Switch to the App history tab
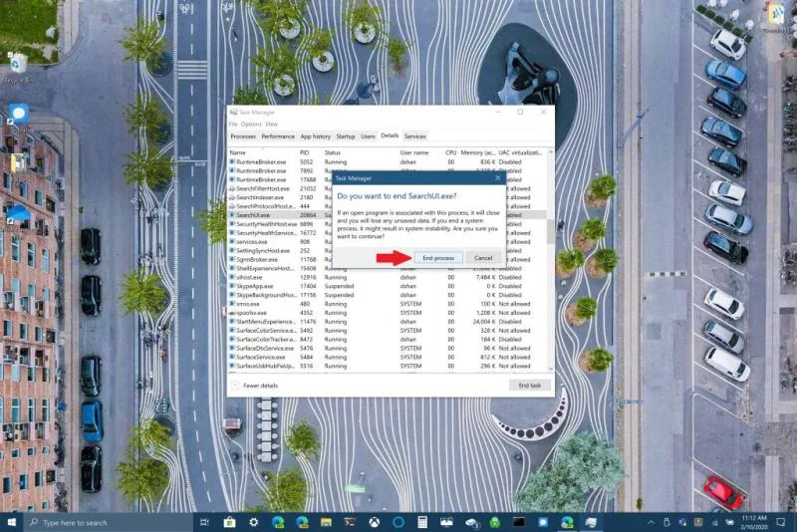The width and height of the screenshot is (797, 532). tap(315, 136)
